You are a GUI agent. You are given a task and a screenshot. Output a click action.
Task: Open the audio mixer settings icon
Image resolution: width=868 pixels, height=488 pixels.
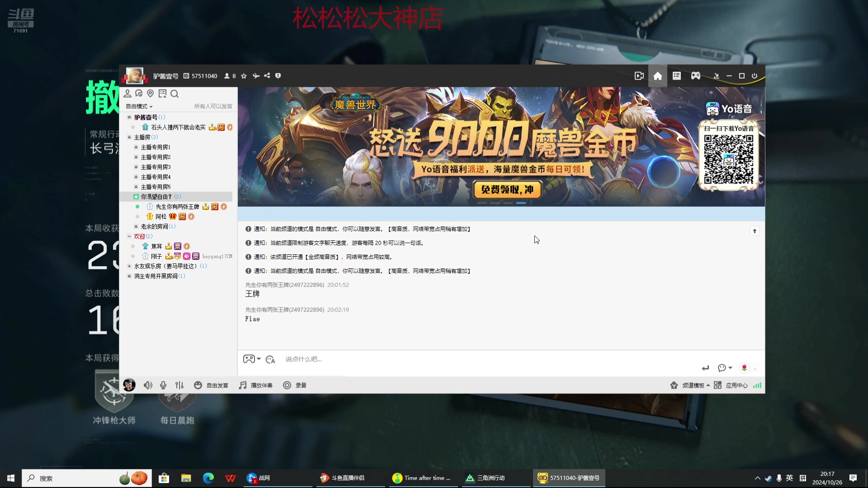pyautogui.click(x=179, y=385)
